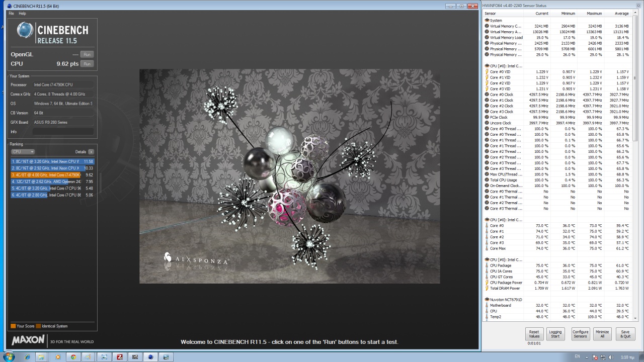Screen dimensions: 644x362
Task: Click the Motherboard temperature thermometer icon
Action: 487,305
